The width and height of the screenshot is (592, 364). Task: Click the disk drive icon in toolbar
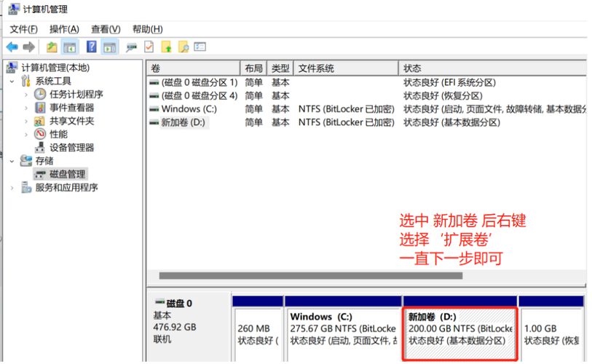131,47
